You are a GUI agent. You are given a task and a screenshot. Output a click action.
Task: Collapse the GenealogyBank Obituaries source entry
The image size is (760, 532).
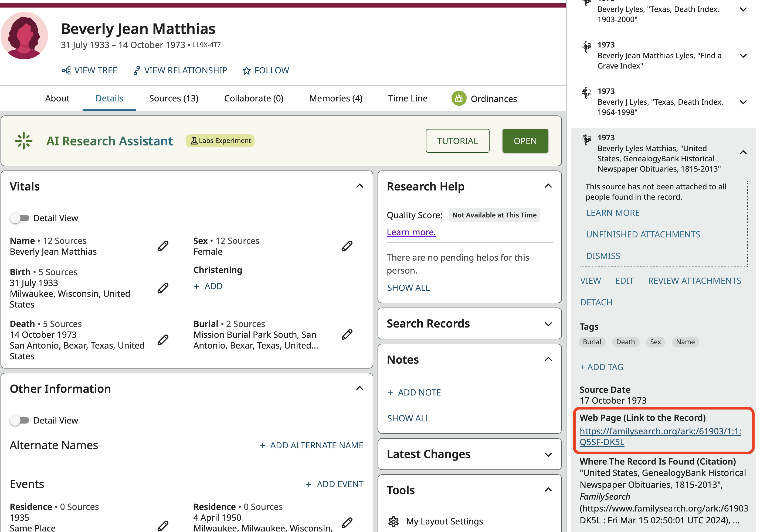743,152
